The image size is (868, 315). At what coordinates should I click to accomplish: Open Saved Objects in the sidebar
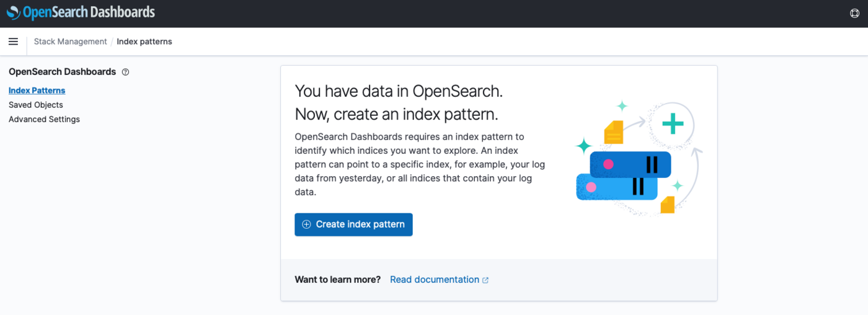tap(36, 105)
